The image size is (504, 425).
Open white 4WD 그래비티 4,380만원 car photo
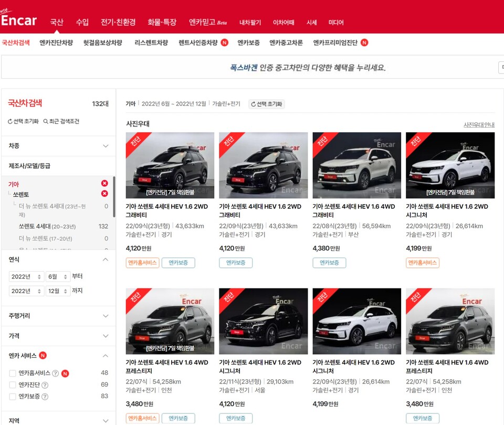coord(357,165)
